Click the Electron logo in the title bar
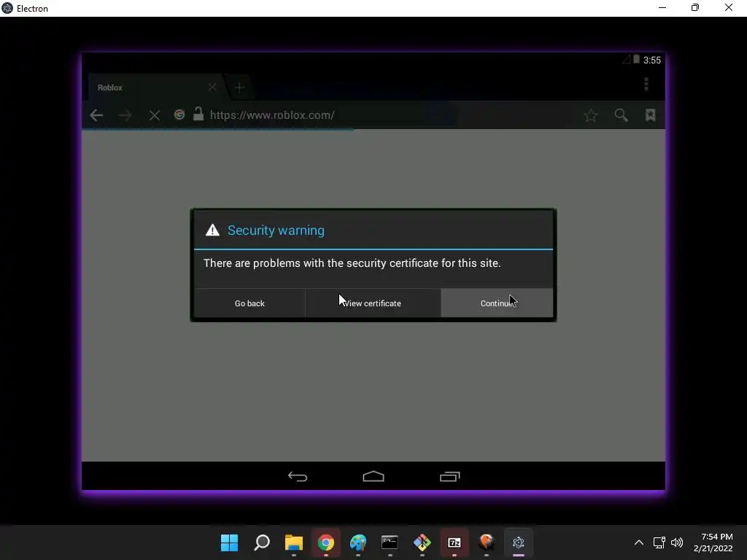This screenshot has width=747, height=560. [x=7, y=8]
